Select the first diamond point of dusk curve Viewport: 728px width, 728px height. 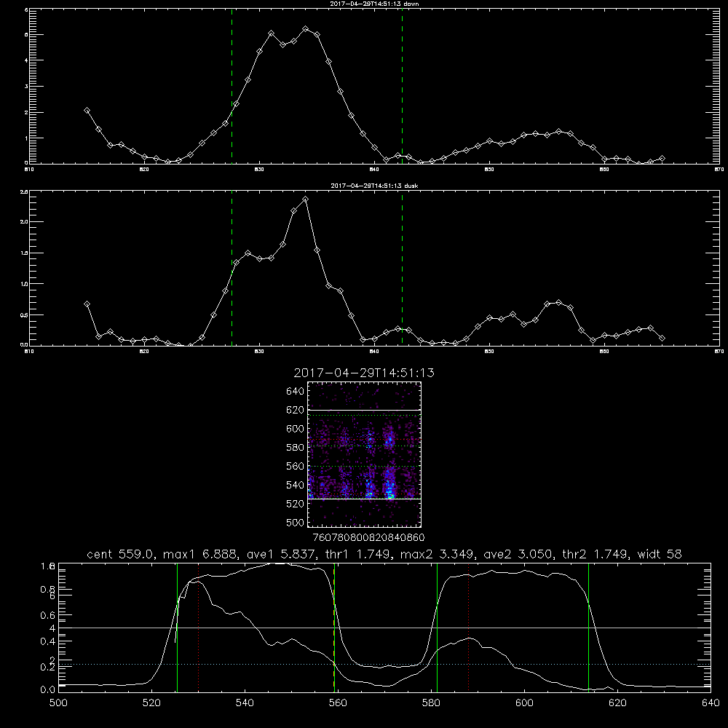pos(87,304)
